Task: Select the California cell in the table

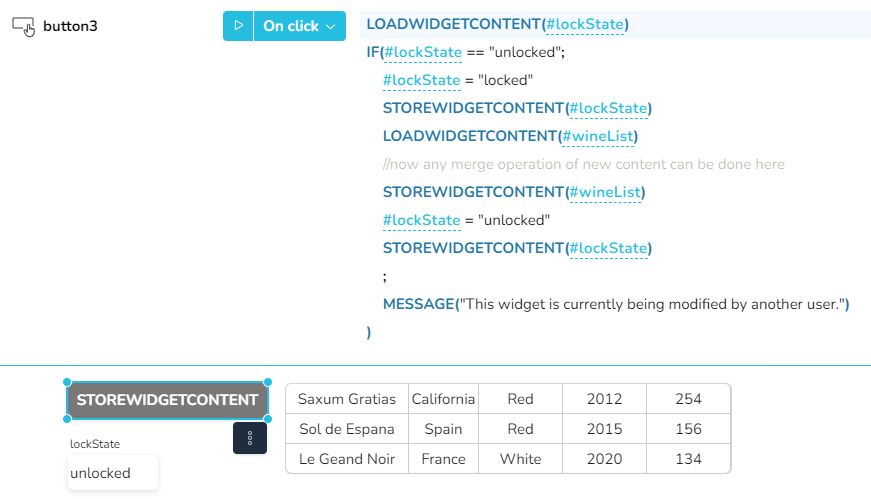Action: [443, 399]
